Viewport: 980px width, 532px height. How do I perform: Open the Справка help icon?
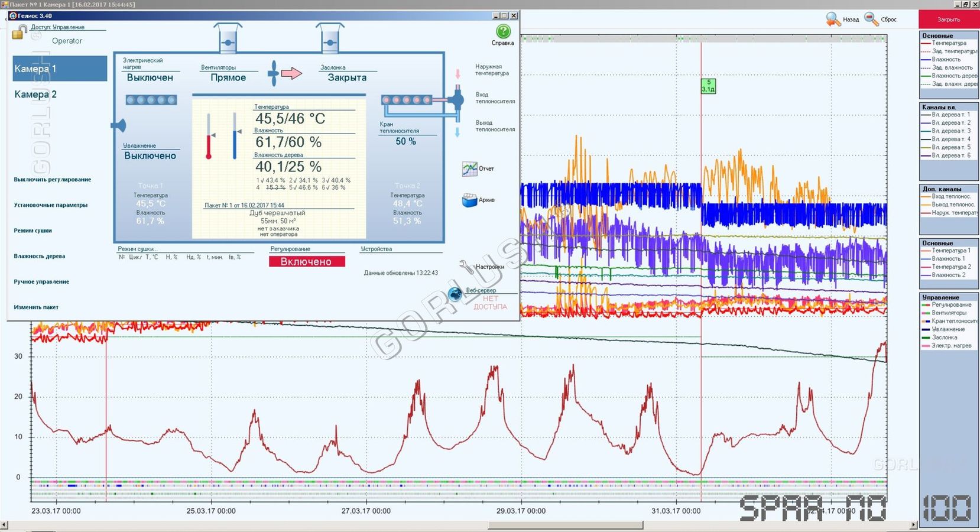coord(503,32)
